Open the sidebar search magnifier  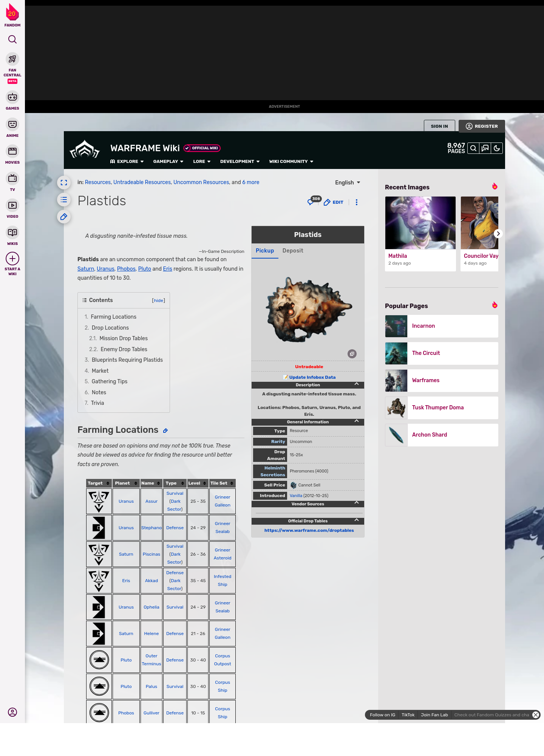point(12,39)
